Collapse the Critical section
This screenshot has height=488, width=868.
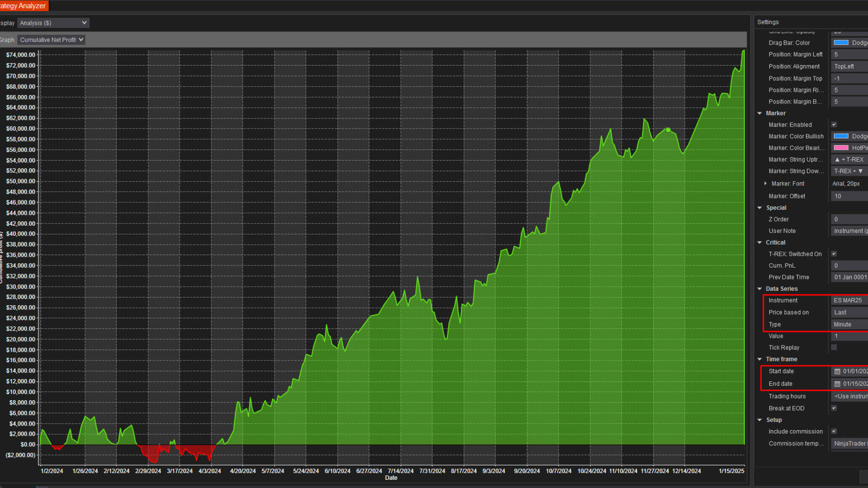(759, 242)
